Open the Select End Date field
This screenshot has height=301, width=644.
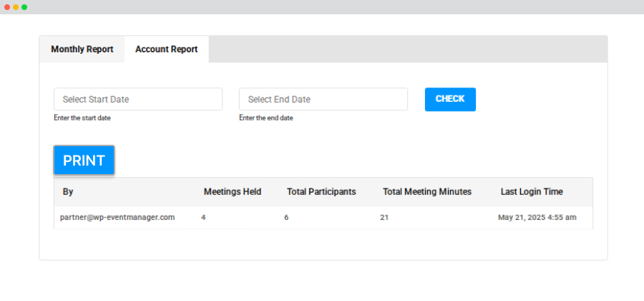[x=323, y=99]
